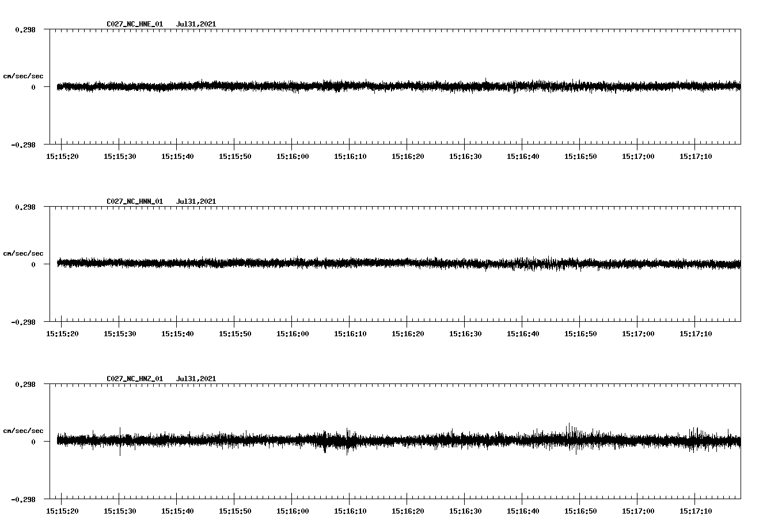
Task: Click the zero axis label on HNN plot
Action: point(33,265)
